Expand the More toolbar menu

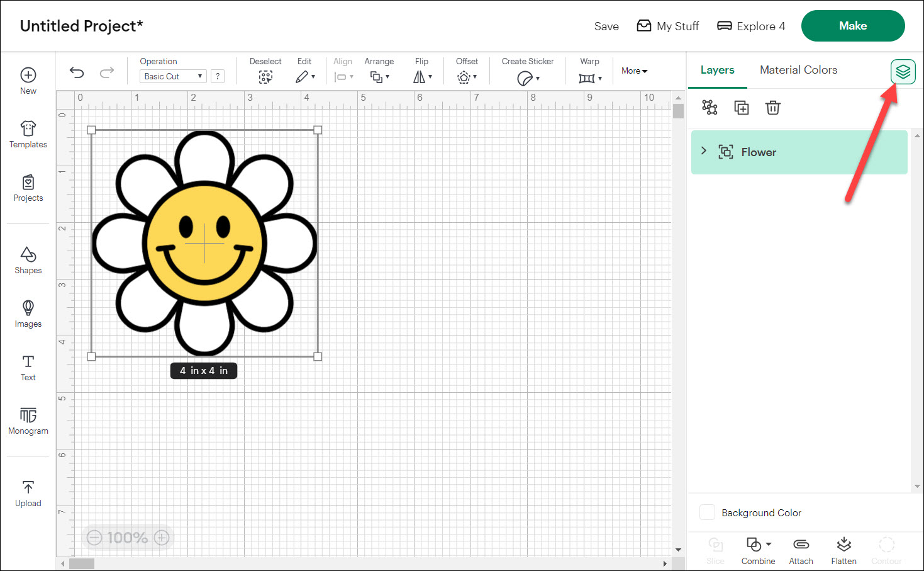pos(634,71)
